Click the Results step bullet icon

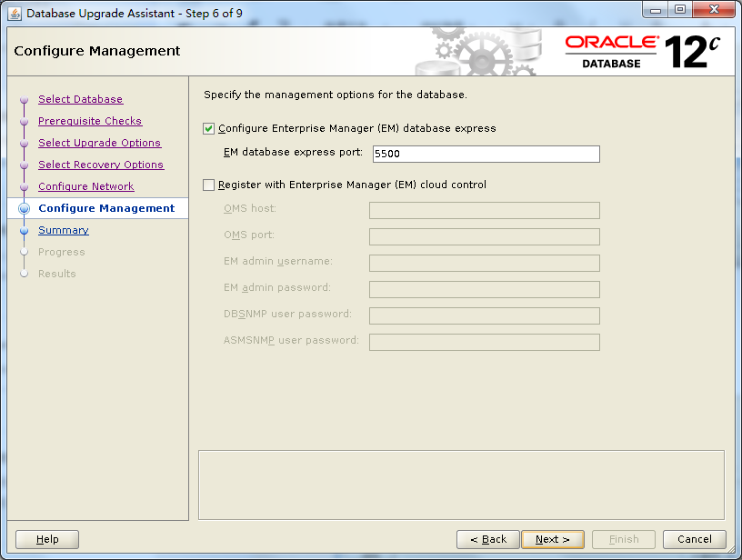pyautogui.click(x=24, y=274)
